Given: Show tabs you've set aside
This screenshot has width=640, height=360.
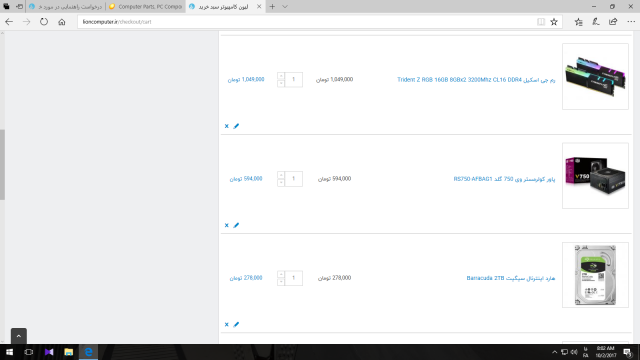Looking at the screenshot, I should [6, 7].
